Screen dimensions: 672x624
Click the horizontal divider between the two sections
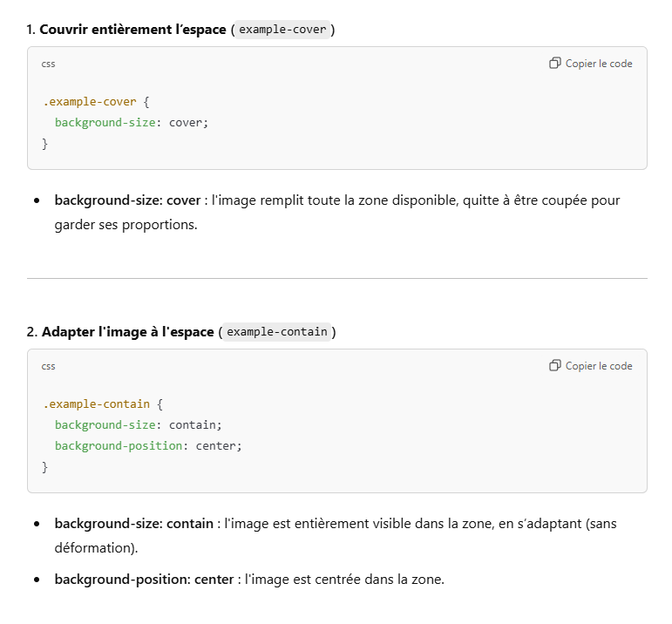(x=336, y=278)
